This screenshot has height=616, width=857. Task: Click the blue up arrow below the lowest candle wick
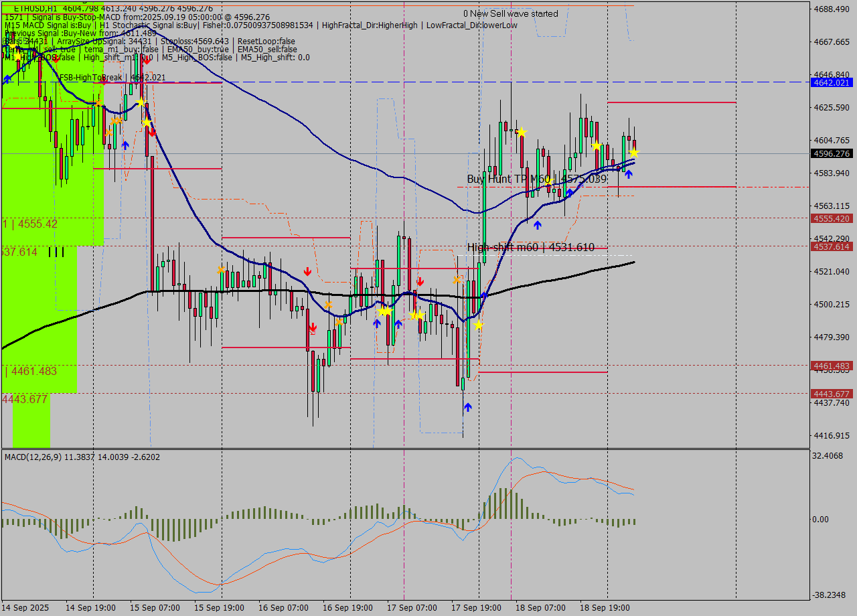(x=467, y=406)
